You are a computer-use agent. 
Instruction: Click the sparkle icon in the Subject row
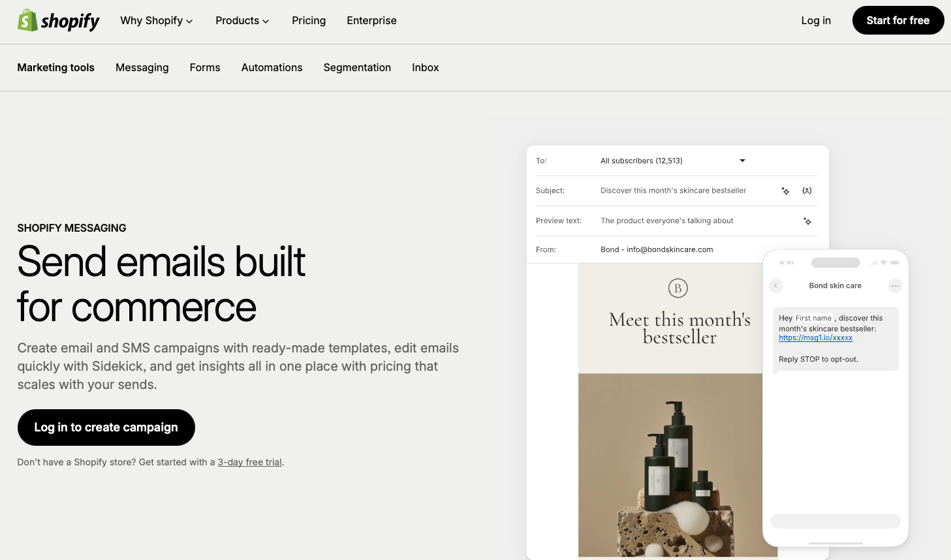click(x=785, y=191)
